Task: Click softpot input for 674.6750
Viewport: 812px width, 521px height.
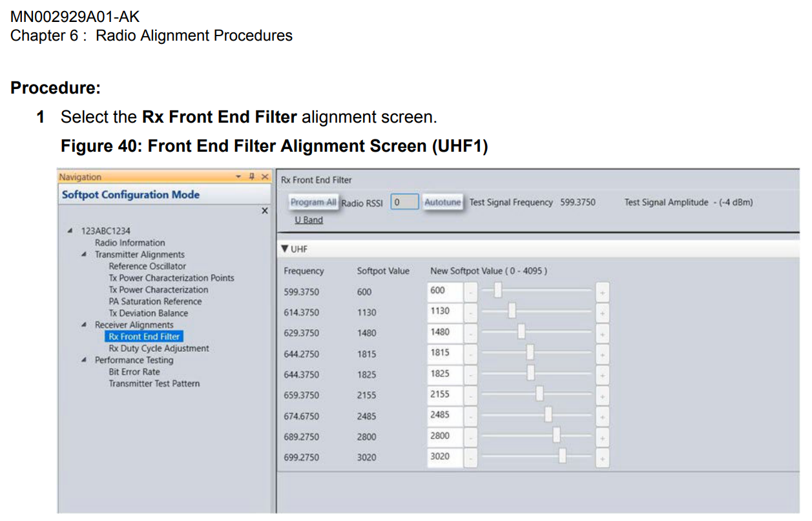Action: pos(445,416)
